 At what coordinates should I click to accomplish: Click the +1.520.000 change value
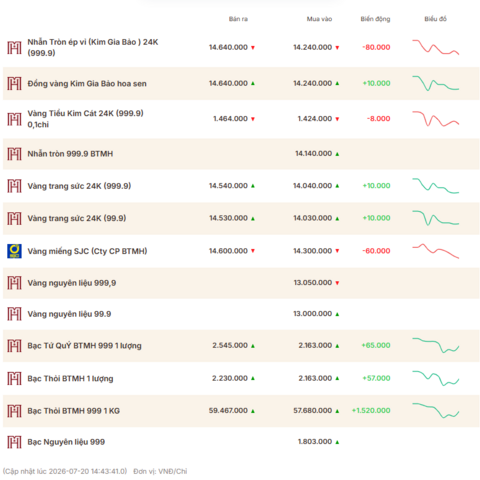371,411
